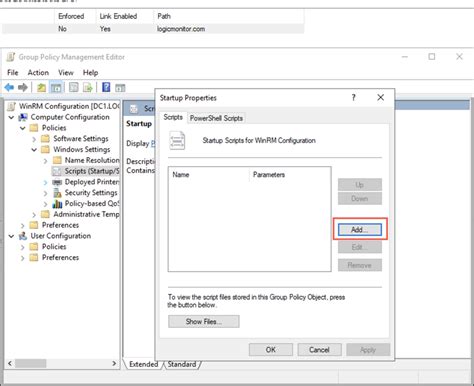Click the Show Files... button

[x=204, y=321]
